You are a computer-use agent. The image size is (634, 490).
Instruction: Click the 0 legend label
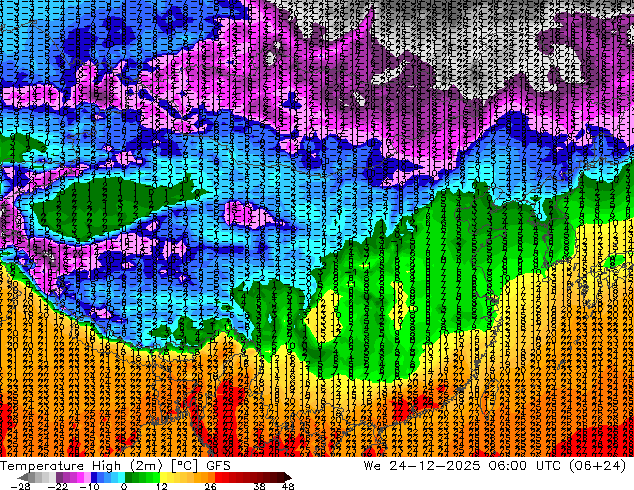coord(124,486)
